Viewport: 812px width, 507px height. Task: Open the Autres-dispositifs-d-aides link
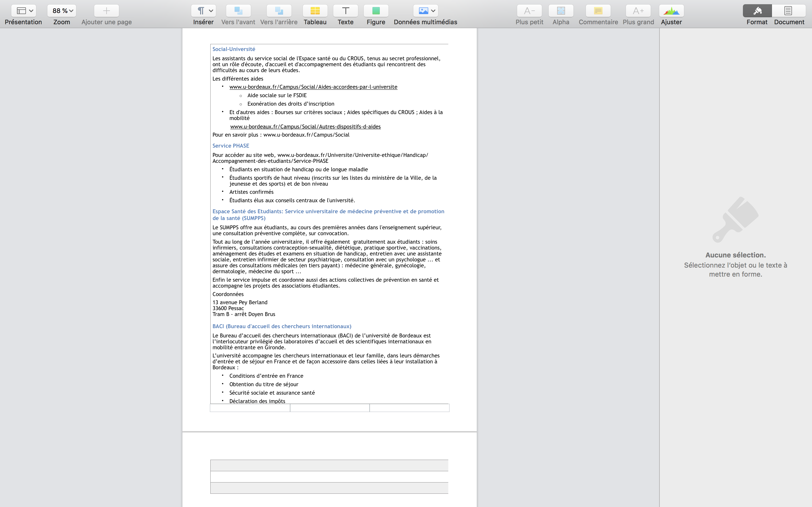[x=305, y=127]
